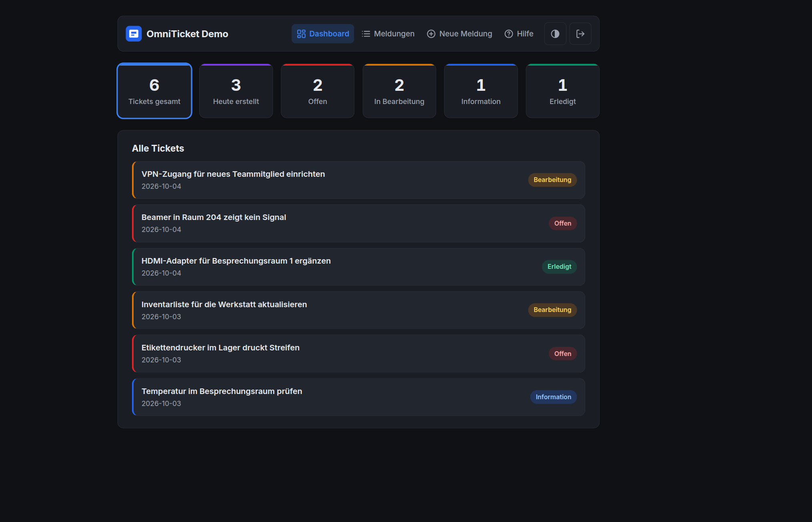Click Bearbeitung badge on VPN-Zugang ticket
This screenshot has width=812, height=522.
click(552, 180)
